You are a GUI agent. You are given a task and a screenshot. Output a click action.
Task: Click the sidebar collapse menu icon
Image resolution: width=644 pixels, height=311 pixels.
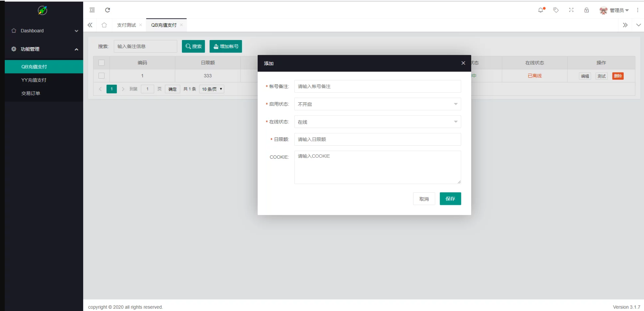(x=92, y=10)
